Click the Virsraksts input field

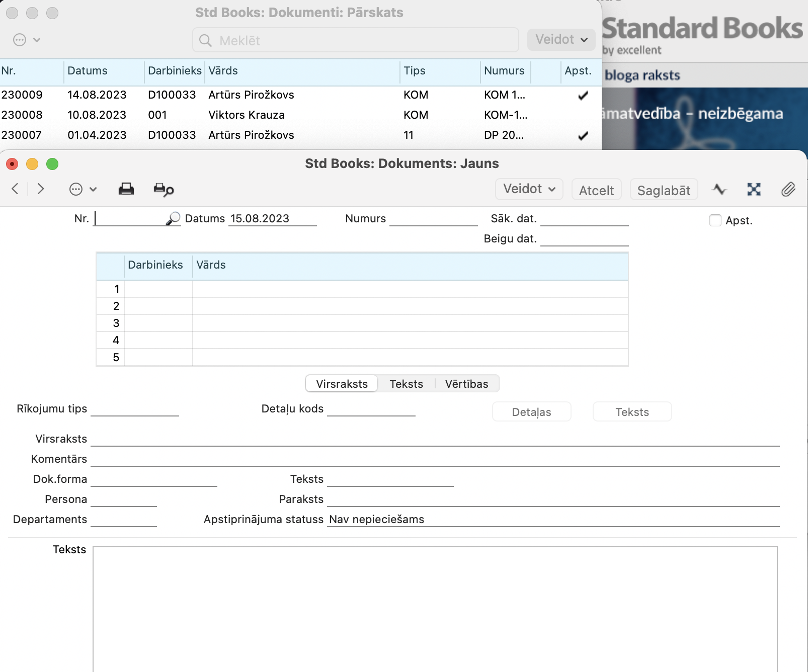point(435,439)
